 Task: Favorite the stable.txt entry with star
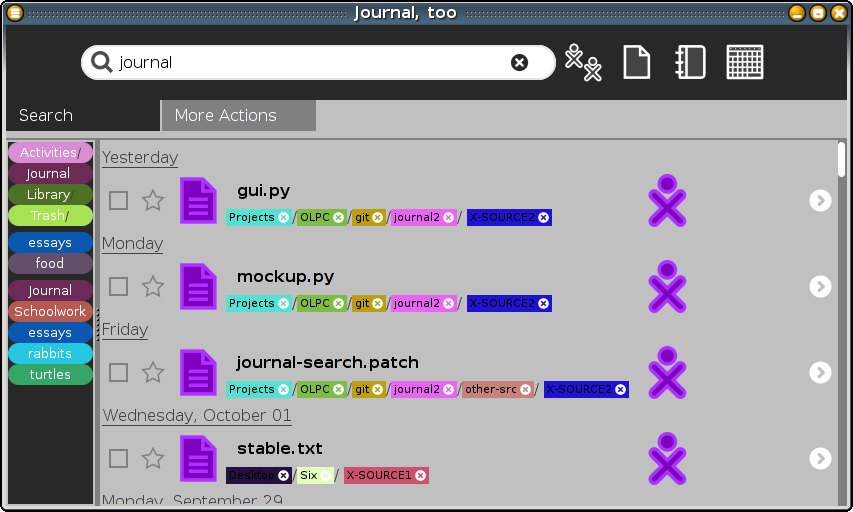pos(153,458)
